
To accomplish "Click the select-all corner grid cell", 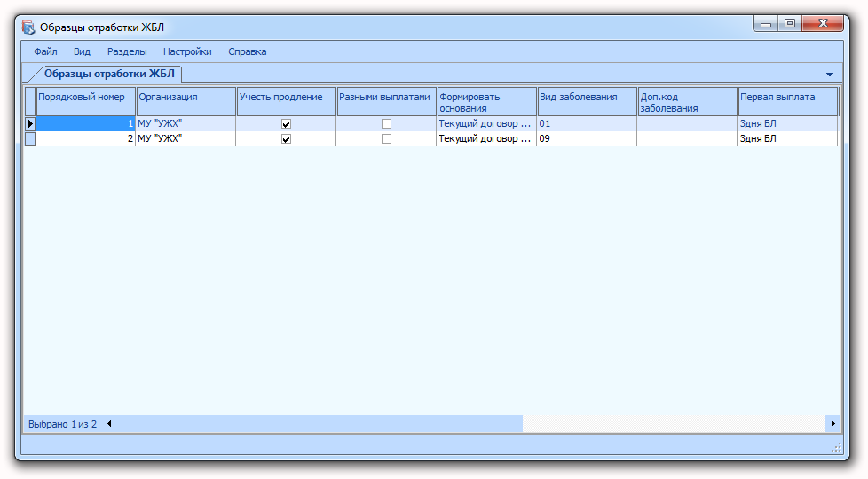I will tap(30, 102).
